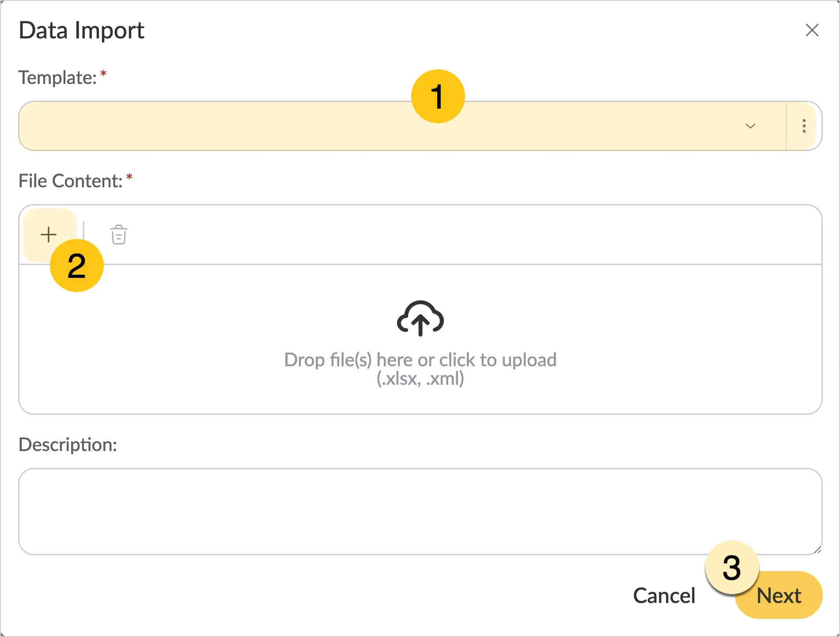This screenshot has width=840, height=637.
Task: Click the Template field label
Action: coord(57,78)
